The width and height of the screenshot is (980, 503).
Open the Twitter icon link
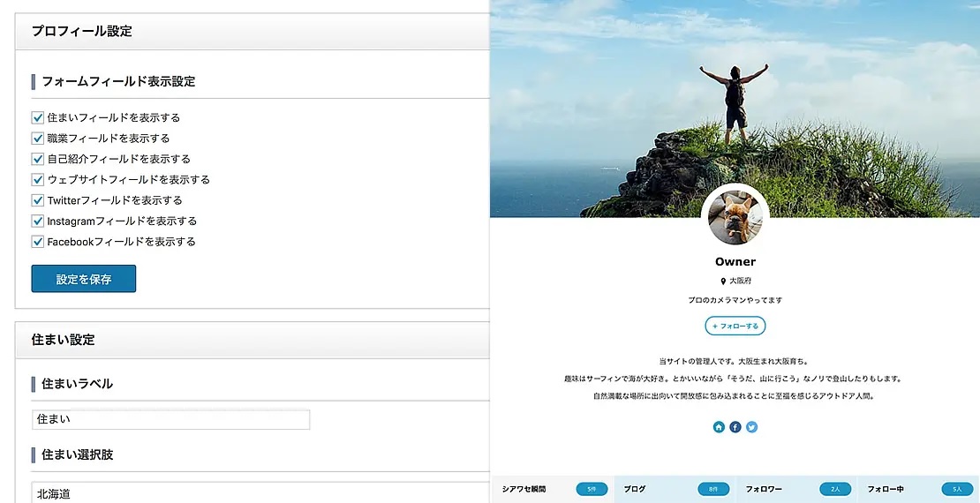(751, 427)
